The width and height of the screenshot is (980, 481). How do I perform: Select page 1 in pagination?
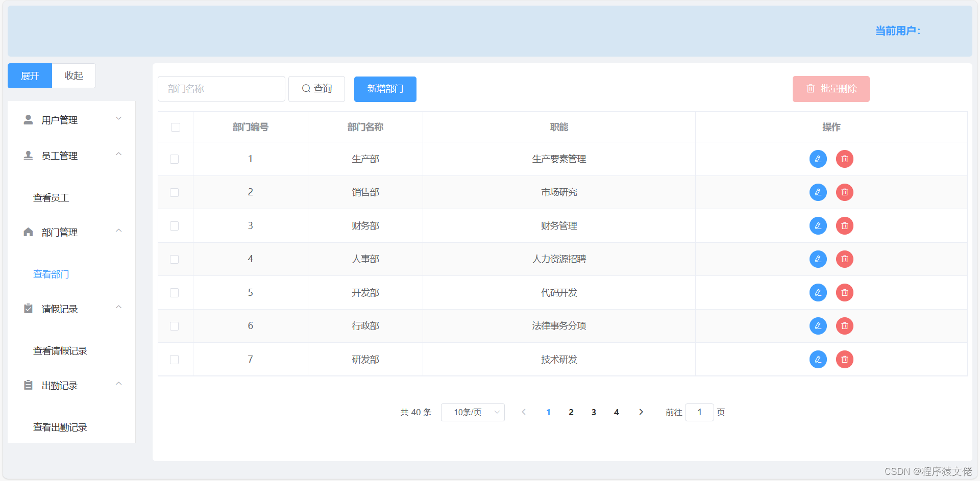pos(548,412)
